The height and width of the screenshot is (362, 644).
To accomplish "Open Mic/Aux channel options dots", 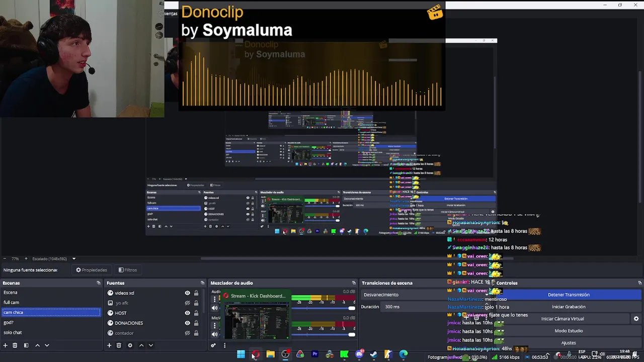I will coord(215,325).
